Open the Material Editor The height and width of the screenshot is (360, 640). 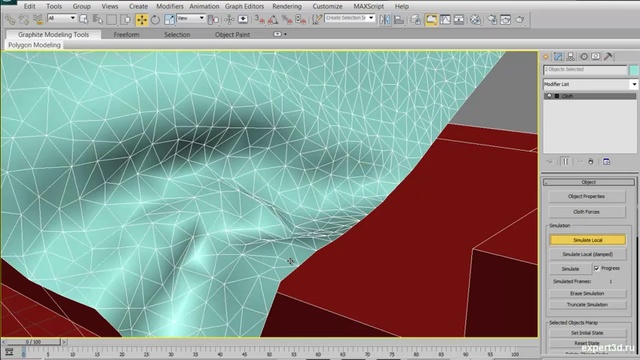pyautogui.click(x=475, y=19)
